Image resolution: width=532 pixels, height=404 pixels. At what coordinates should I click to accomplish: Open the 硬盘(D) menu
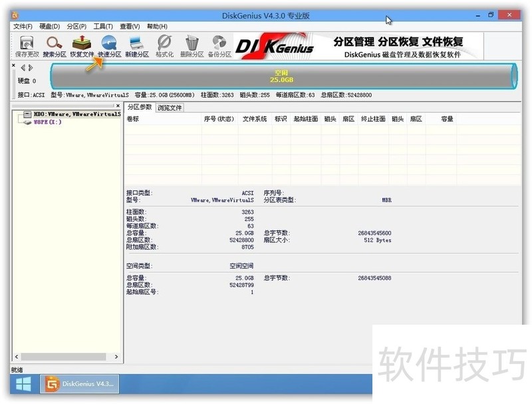[49, 27]
